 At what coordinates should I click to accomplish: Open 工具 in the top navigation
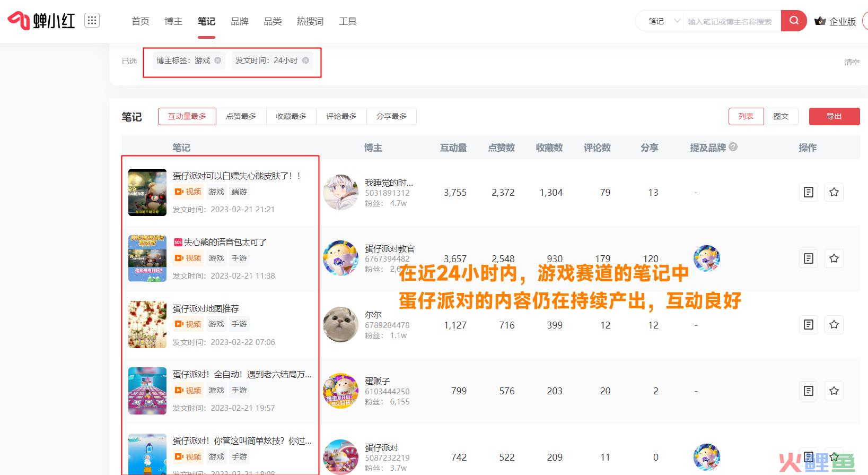click(x=348, y=21)
